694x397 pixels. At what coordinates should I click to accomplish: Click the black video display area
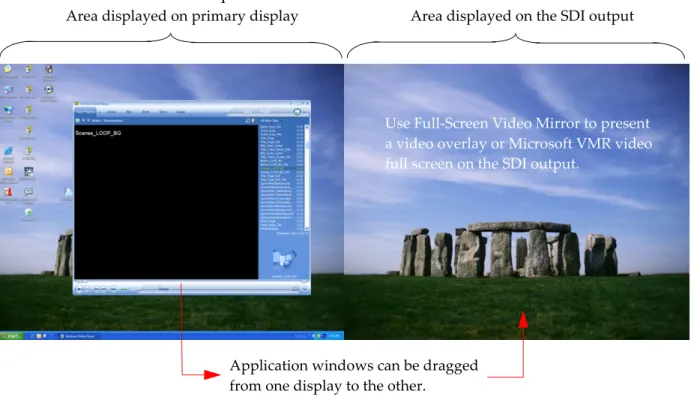166,202
